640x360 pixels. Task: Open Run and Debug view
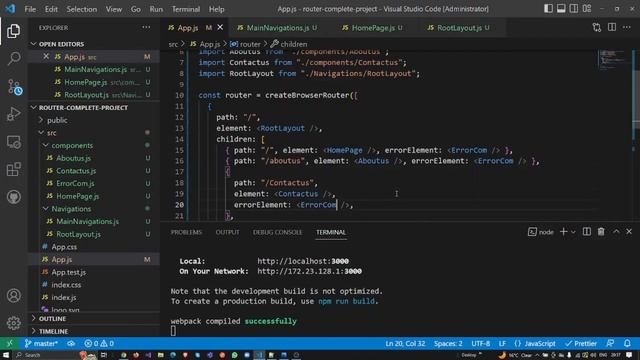click(x=13, y=114)
